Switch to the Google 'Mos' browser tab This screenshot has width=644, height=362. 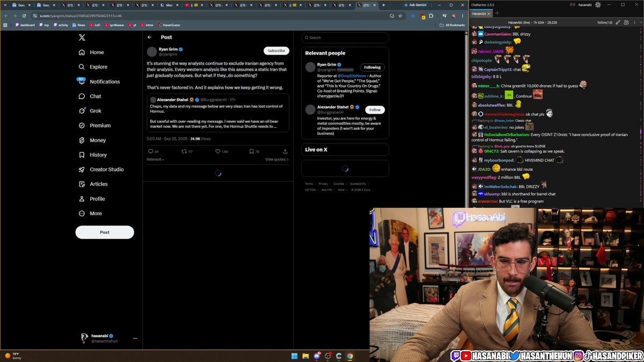(170, 5)
